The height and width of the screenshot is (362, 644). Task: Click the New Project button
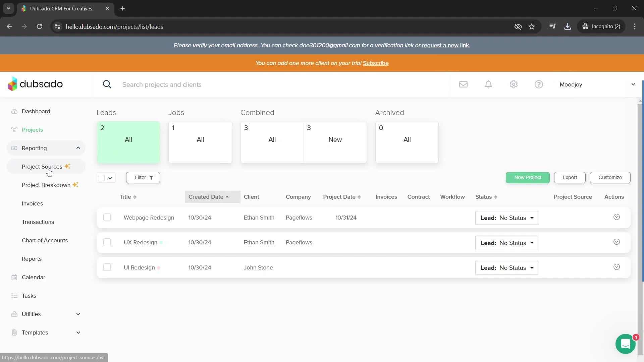[x=528, y=177]
